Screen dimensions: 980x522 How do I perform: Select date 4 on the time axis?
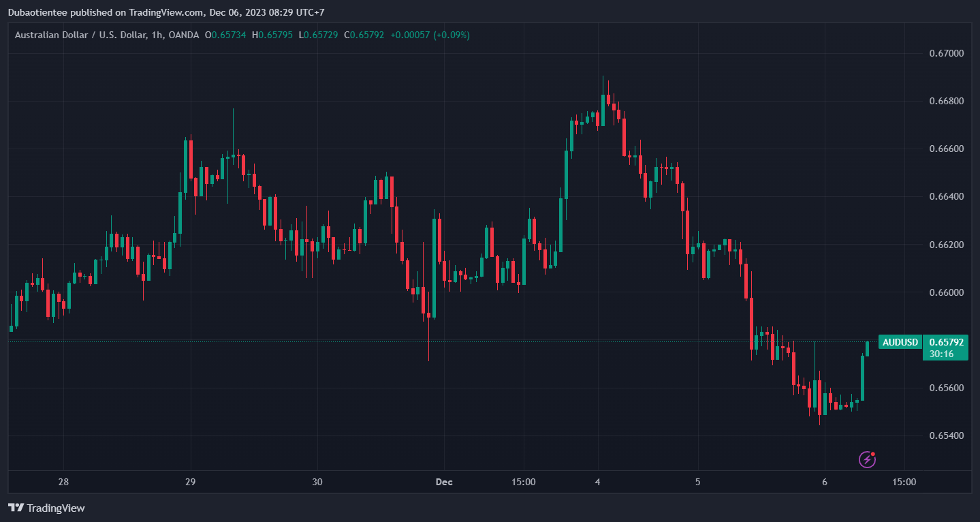coord(598,482)
